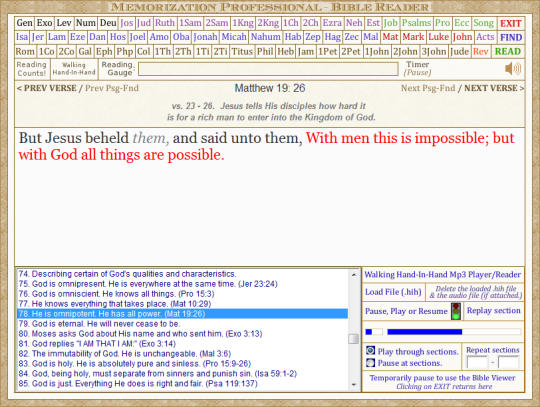Viewport: 540px width, 407px height.
Task: Open the Psalms book tab
Action: pos(416,23)
